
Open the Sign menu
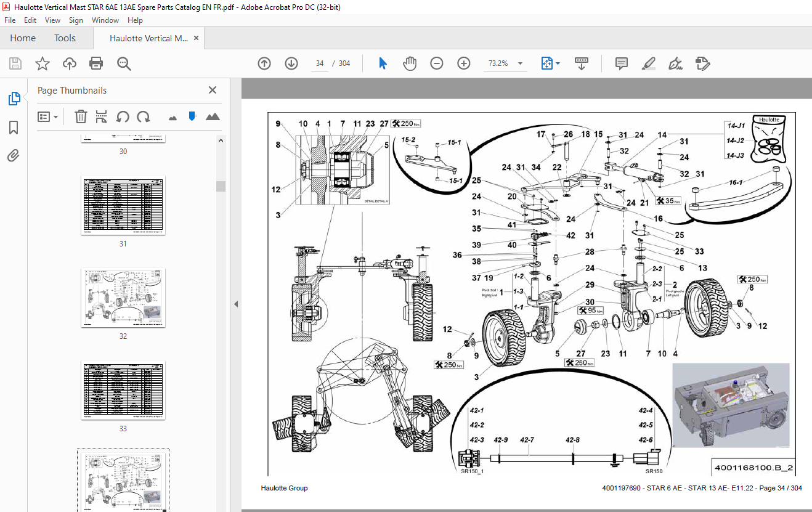[76, 20]
